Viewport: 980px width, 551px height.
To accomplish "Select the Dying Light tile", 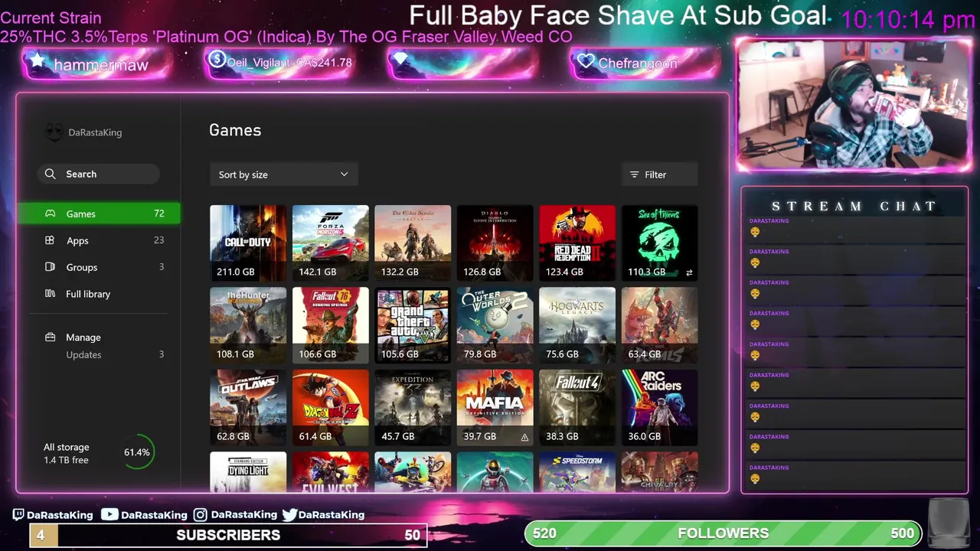I will pos(248,471).
